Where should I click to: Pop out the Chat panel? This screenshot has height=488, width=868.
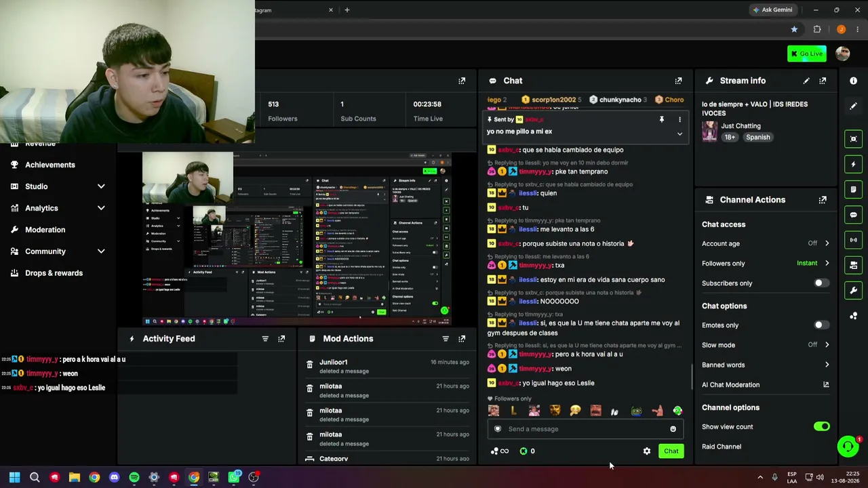click(x=678, y=81)
